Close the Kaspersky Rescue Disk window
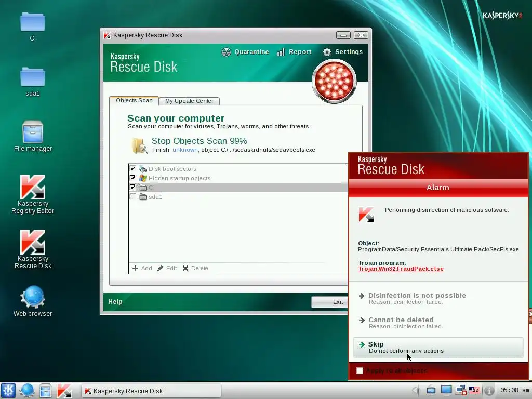532x399 pixels. pyautogui.click(x=361, y=35)
